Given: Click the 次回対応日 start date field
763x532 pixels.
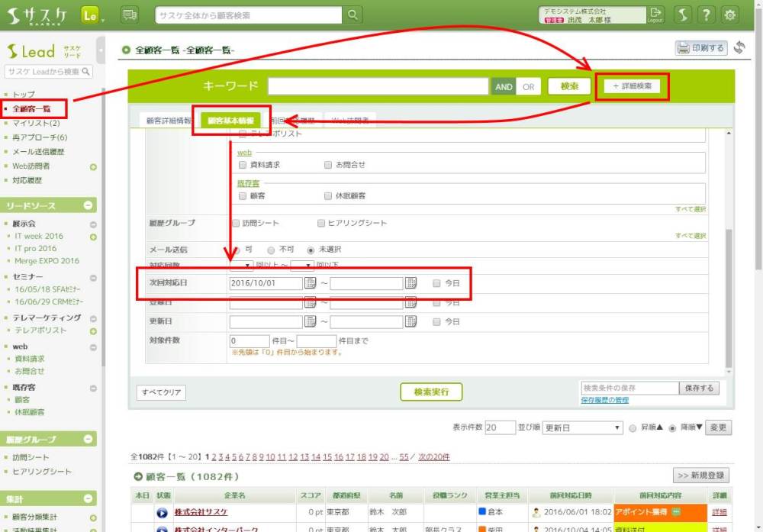Looking at the screenshot, I should click(266, 283).
